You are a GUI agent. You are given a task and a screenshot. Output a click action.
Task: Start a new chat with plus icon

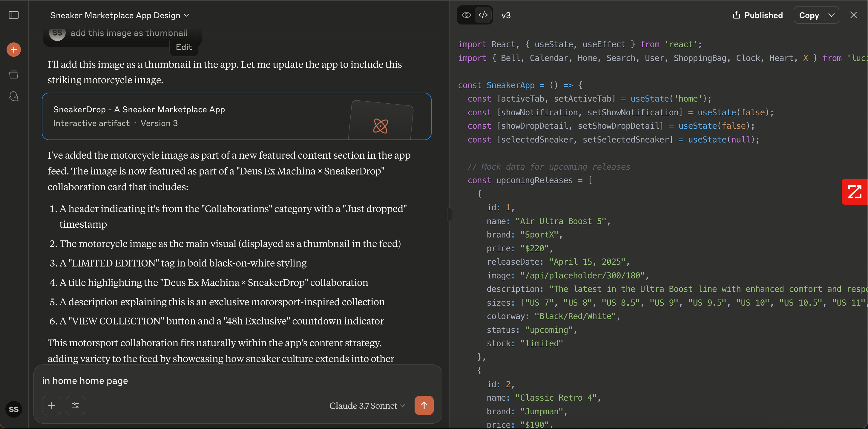point(14,50)
